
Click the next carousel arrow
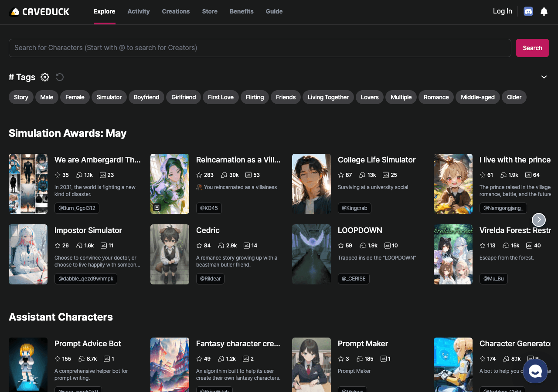[538, 220]
